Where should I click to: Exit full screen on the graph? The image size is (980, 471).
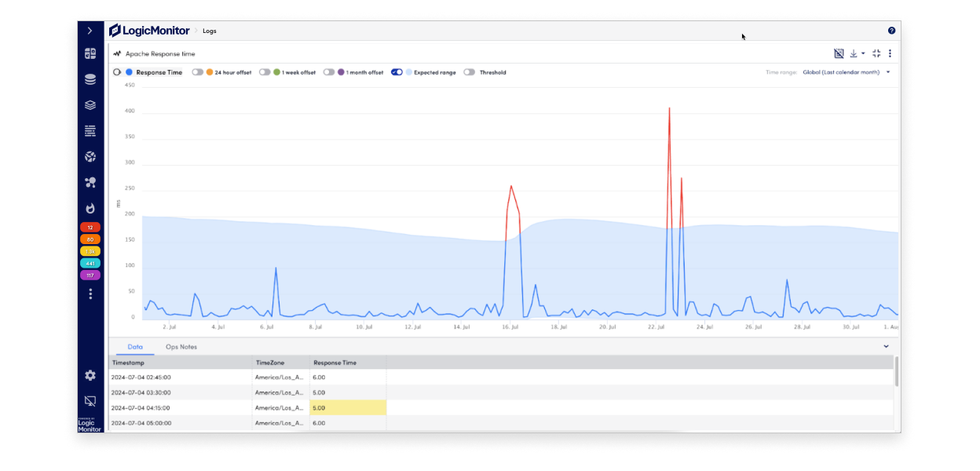point(876,53)
